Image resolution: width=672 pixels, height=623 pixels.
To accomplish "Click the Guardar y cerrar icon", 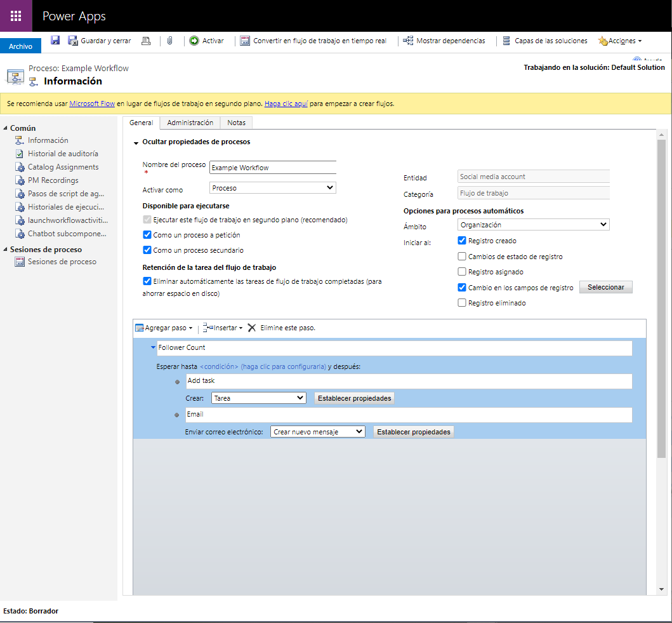I will click(73, 41).
